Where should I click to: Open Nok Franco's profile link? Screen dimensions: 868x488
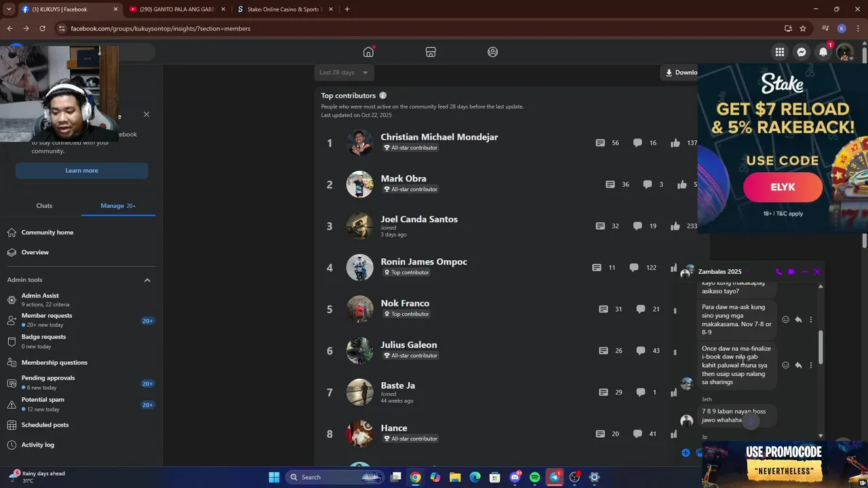(405, 304)
